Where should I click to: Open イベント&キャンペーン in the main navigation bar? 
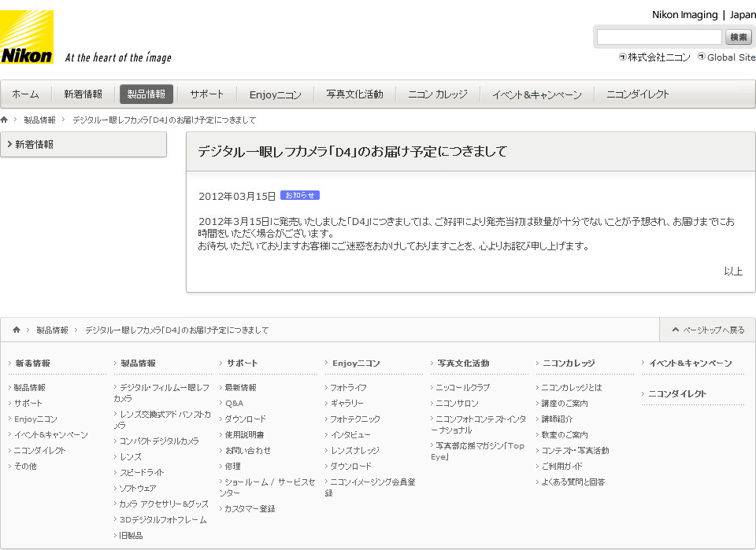[537, 94]
